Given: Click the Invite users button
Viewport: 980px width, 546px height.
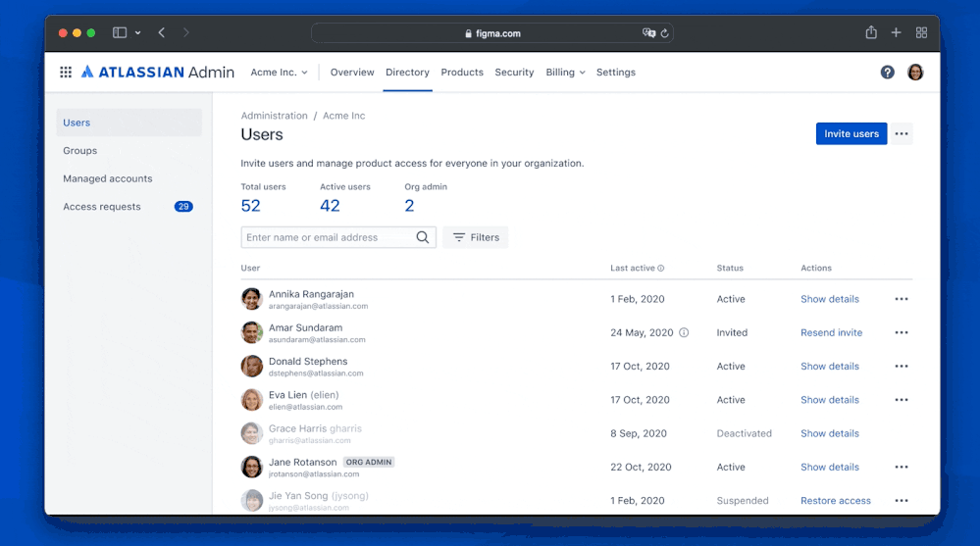Looking at the screenshot, I should coord(851,133).
